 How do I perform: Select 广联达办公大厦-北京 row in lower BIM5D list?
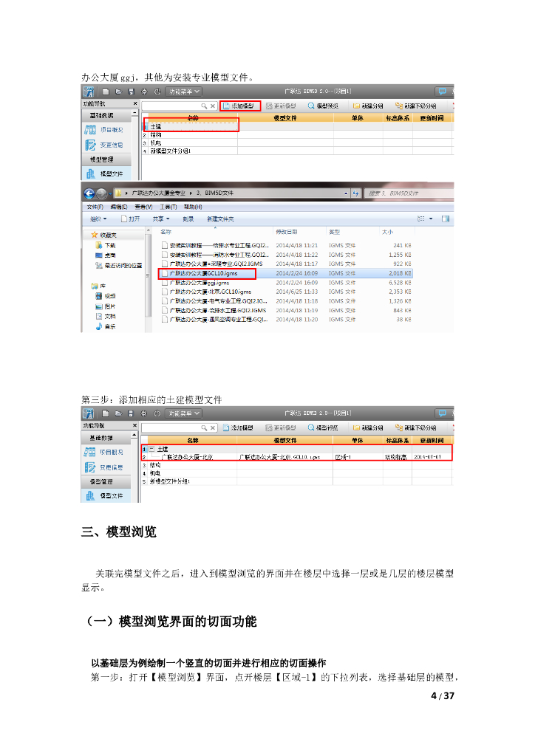click(297, 457)
